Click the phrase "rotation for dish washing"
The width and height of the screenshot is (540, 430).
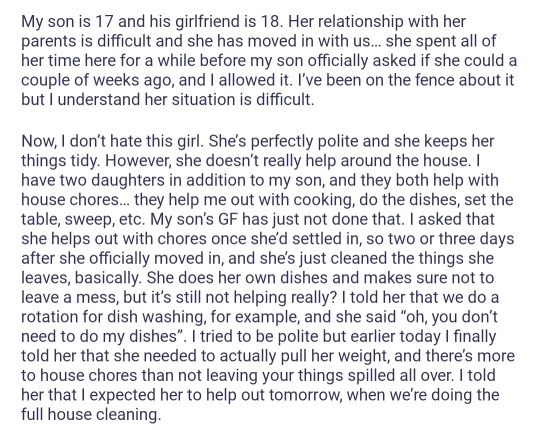(112, 317)
